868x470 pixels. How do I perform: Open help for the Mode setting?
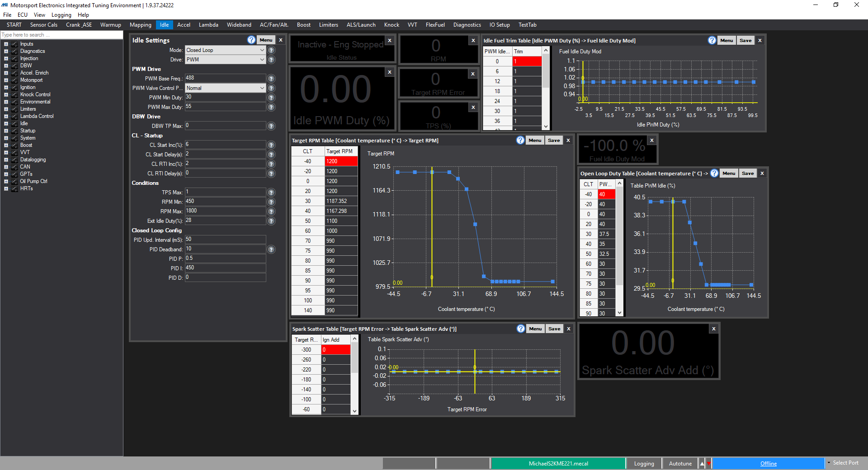click(x=271, y=50)
